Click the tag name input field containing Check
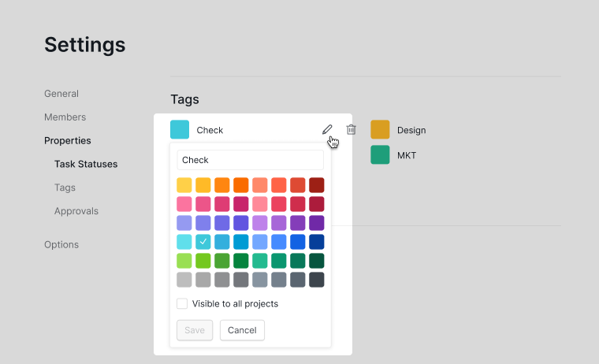Image resolution: width=599 pixels, height=364 pixels. pyautogui.click(x=250, y=160)
